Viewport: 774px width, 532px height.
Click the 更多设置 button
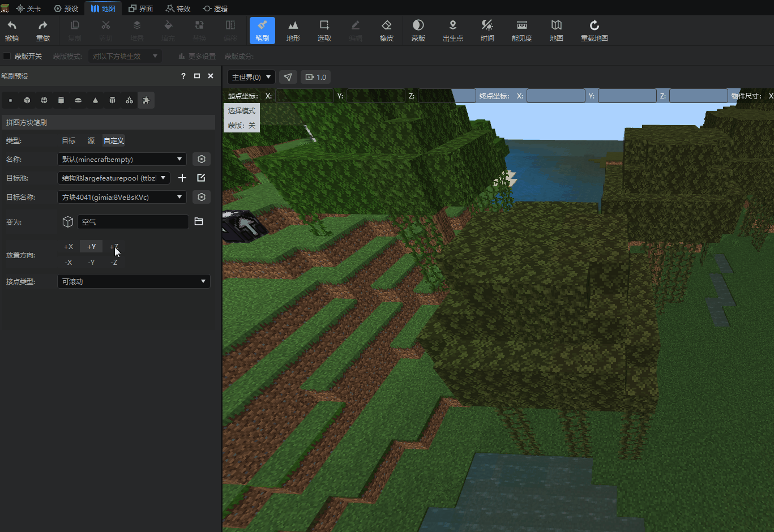(197, 56)
